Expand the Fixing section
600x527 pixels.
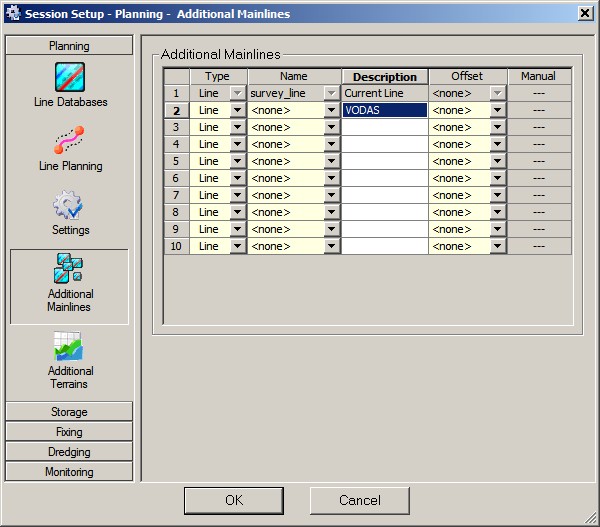tap(69, 432)
